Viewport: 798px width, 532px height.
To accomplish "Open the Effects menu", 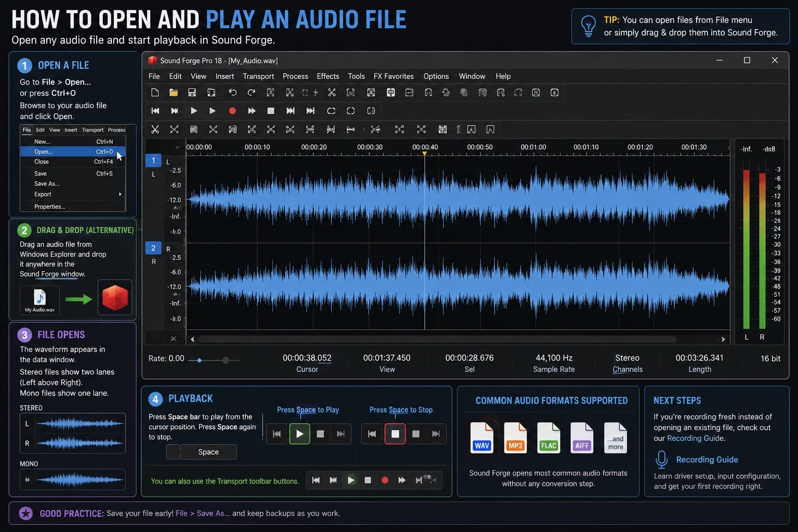I will tap(328, 76).
